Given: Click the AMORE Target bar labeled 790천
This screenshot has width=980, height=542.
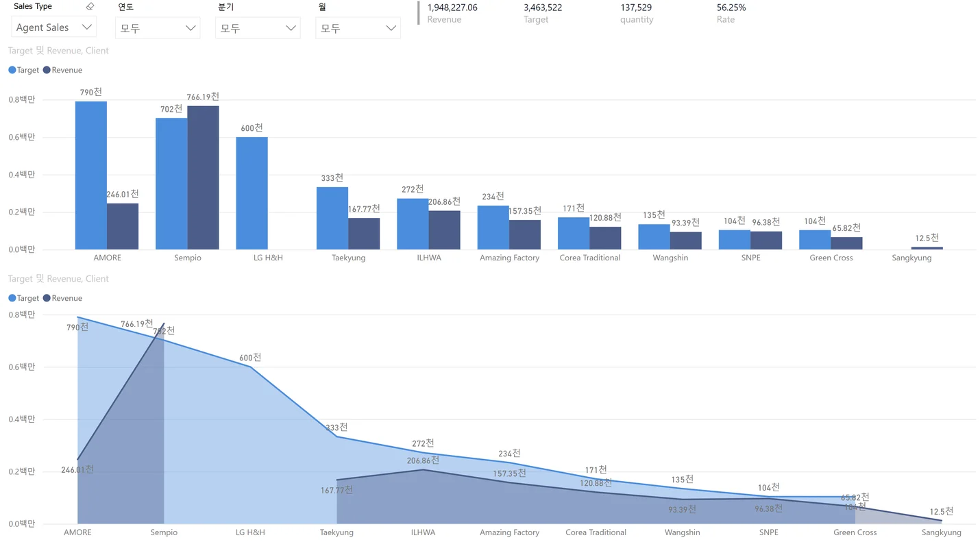Looking at the screenshot, I should pos(91,175).
